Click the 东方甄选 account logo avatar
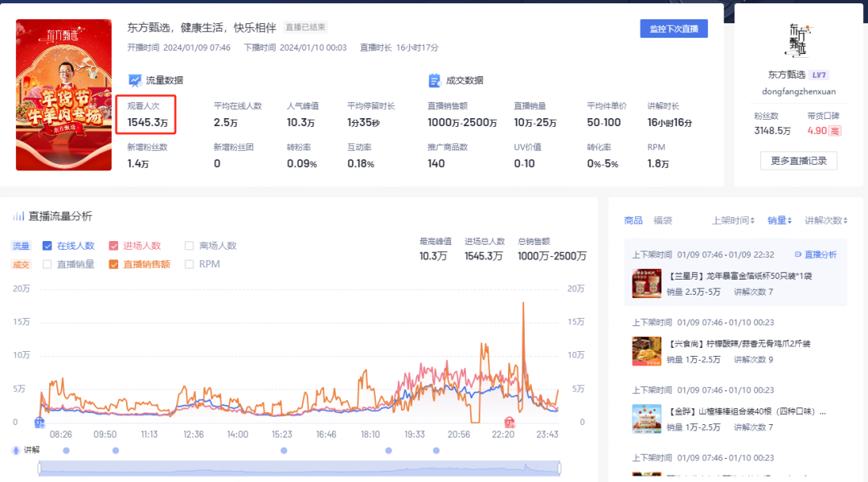Screen dimensions: 868x482 pos(798,41)
